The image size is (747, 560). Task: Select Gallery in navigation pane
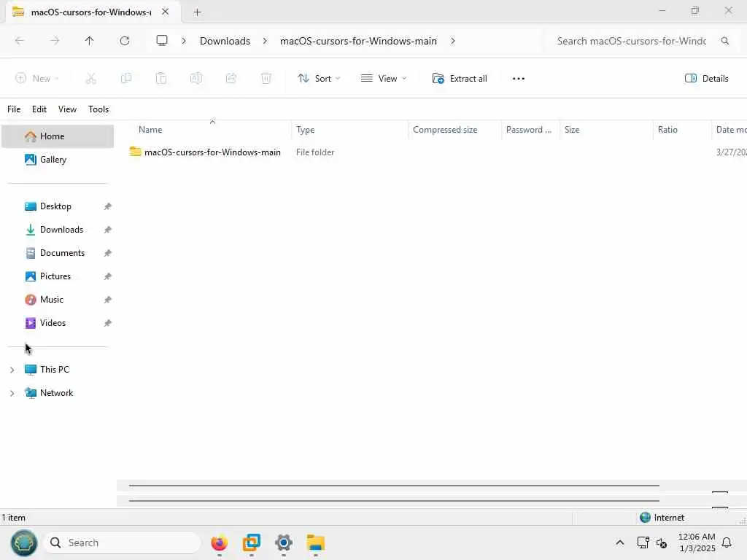[x=58, y=160]
